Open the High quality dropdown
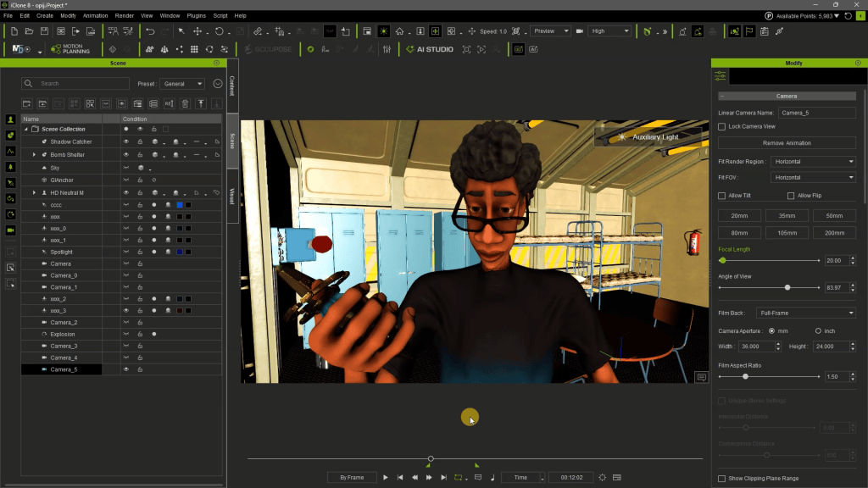 [609, 31]
